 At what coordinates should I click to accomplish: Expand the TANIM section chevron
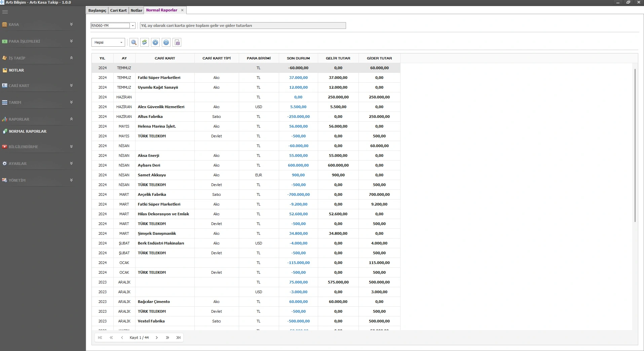(71, 102)
